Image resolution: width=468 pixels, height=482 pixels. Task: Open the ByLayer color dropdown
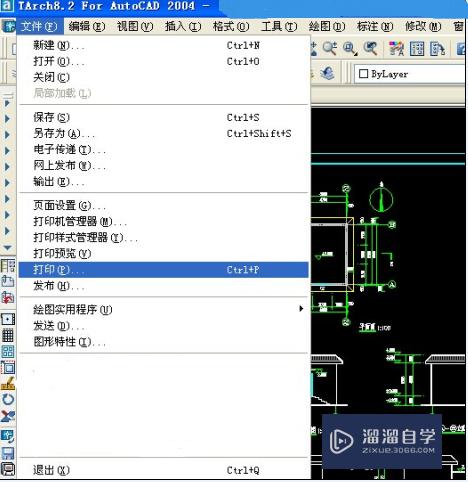click(410, 74)
